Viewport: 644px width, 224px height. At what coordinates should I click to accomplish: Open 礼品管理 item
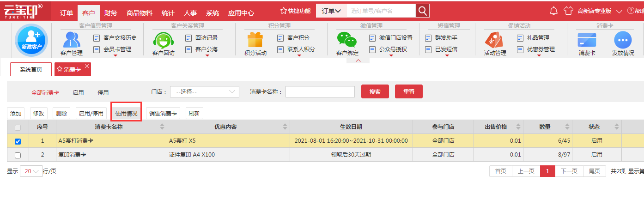[x=533, y=38]
